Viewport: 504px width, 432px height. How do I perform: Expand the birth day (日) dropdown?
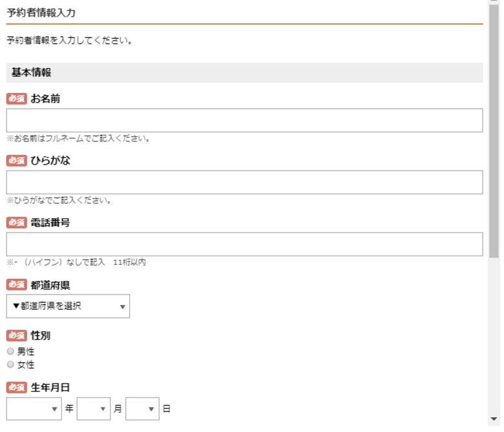coord(142,409)
